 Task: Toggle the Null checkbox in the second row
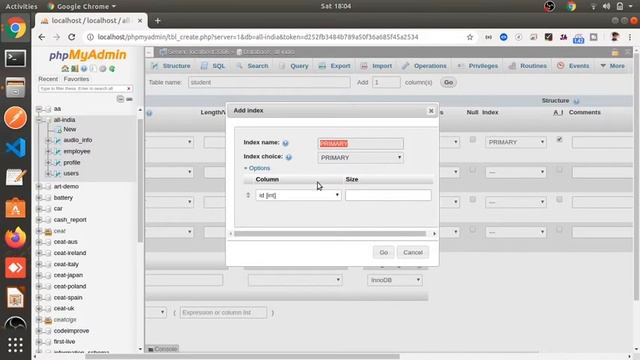tap(473, 170)
